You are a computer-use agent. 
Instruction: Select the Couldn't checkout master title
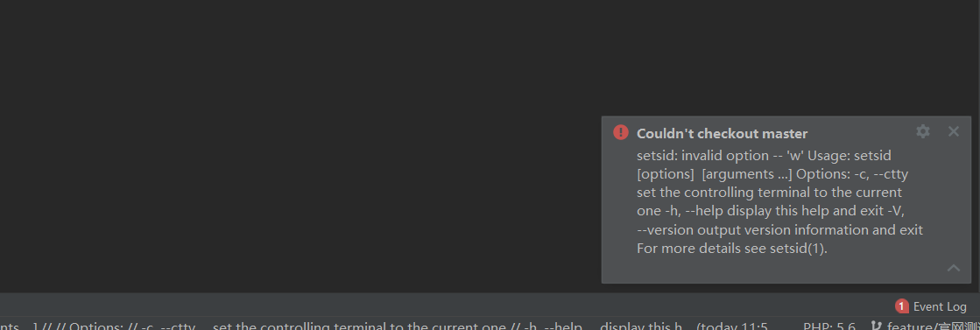click(722, 133)
